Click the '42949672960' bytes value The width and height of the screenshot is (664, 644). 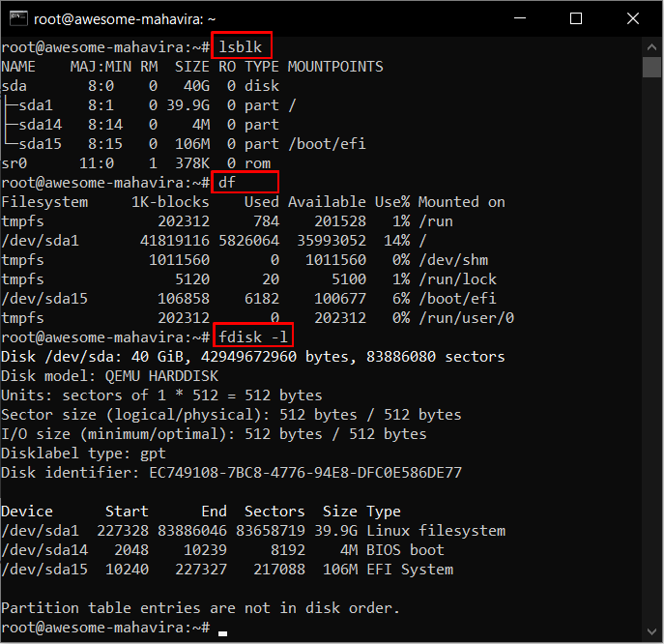point(249,357)
